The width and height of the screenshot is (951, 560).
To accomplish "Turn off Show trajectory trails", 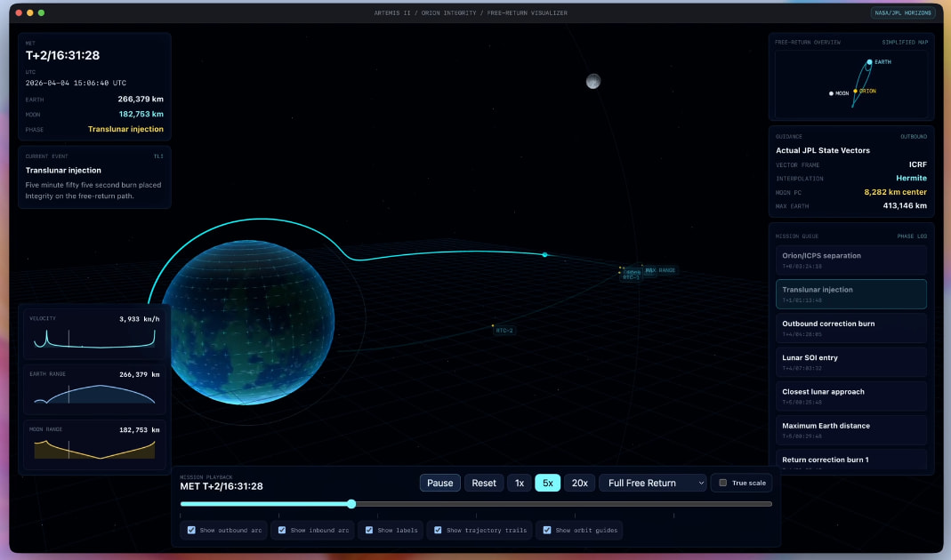I will pyautogui.click(x=438, y=531).
